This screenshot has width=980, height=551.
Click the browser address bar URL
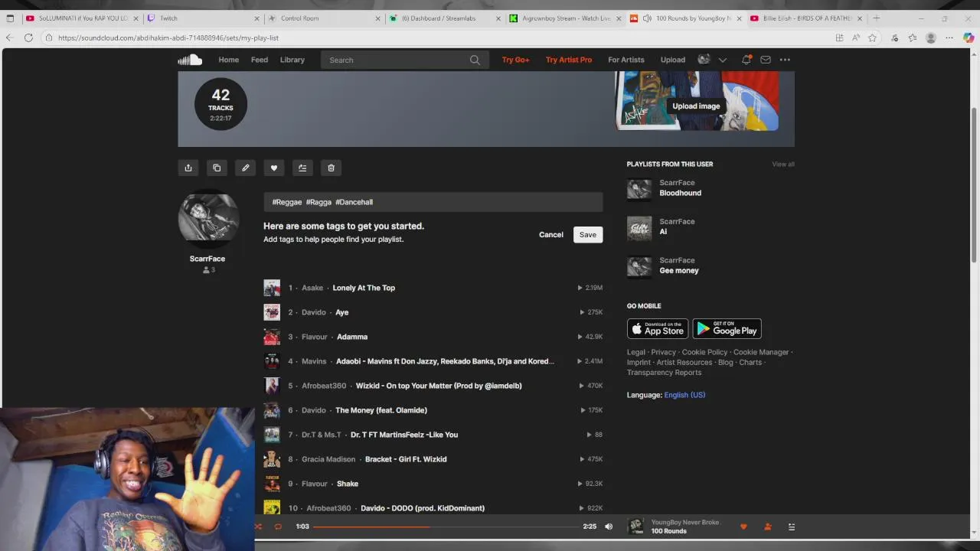coord(168,37)
